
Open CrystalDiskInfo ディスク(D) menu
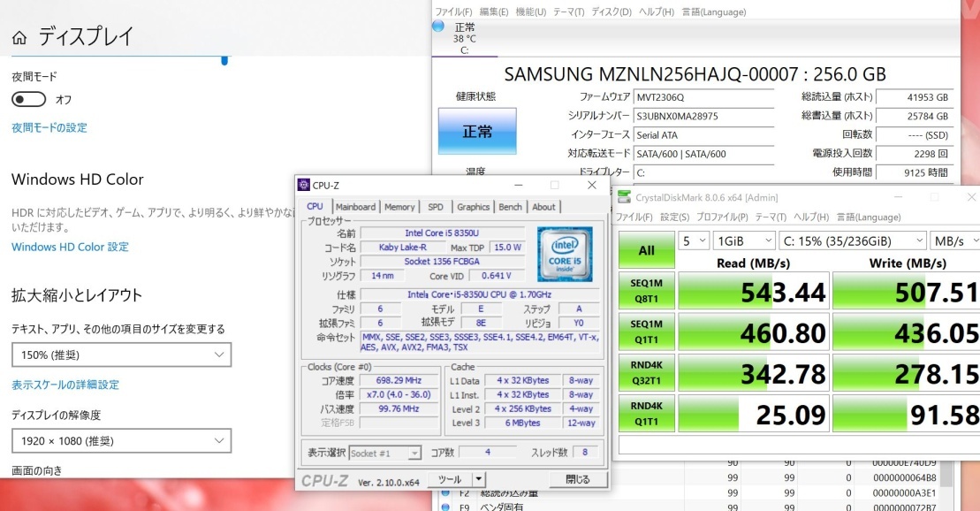612,11
